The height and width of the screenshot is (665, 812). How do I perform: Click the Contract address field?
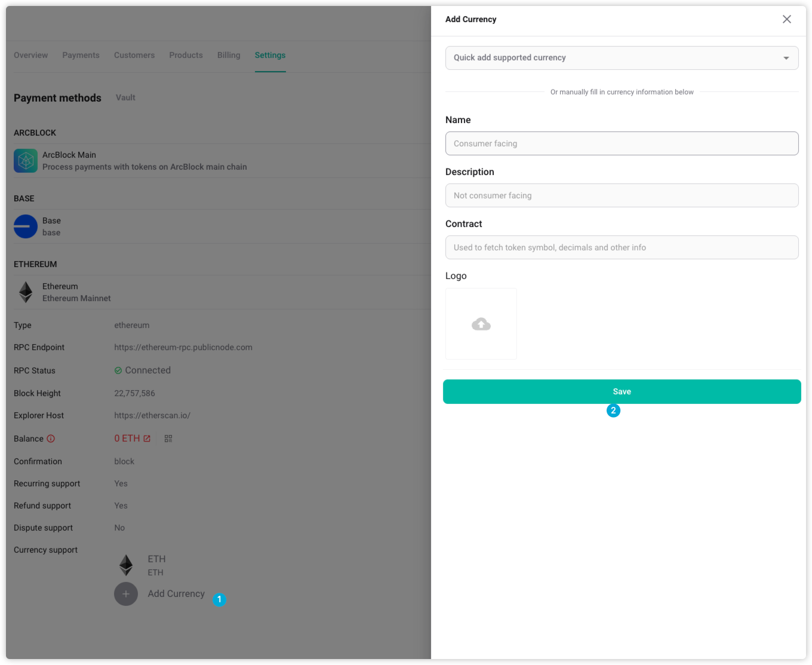(x=622, y=247)
